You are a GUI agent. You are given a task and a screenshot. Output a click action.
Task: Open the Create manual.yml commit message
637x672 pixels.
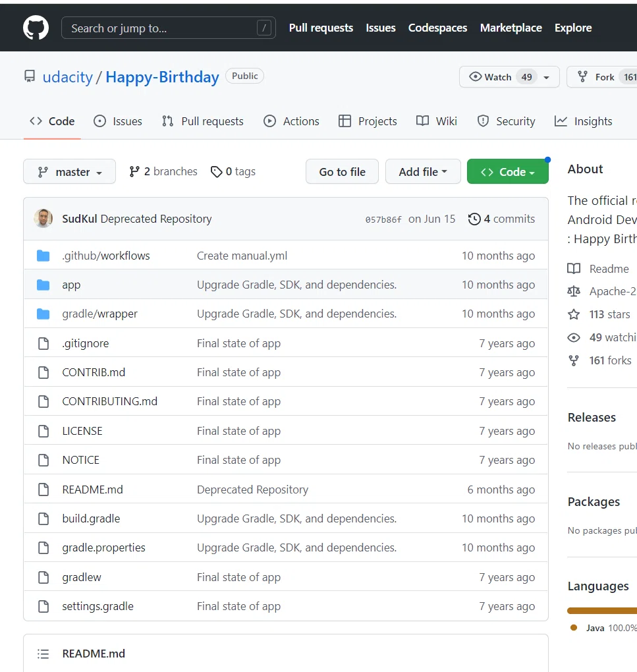242,256
